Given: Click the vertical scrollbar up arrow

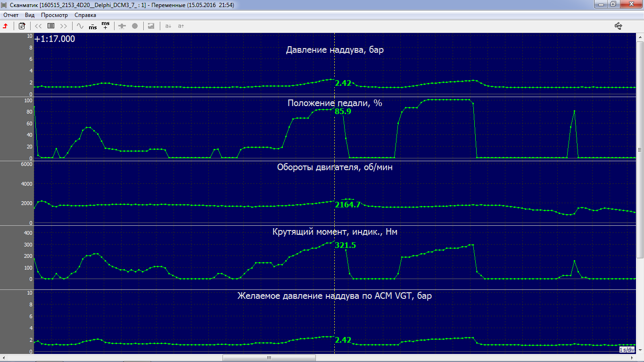Looking at the screenshot, I should (x=640, y=36).
